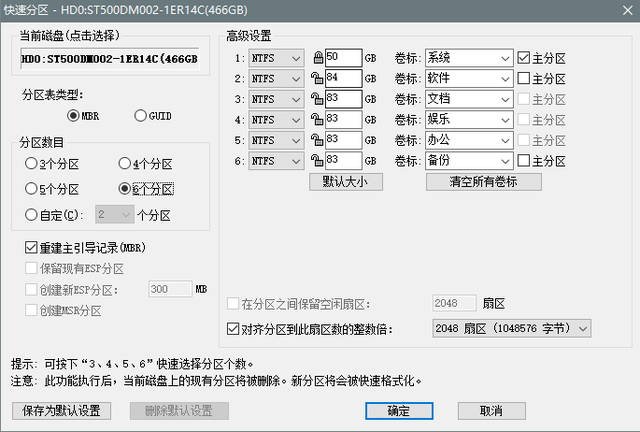
Task: Close the 快速分区 dialog window
Action: pyautogui.click(x=628, y=10)
